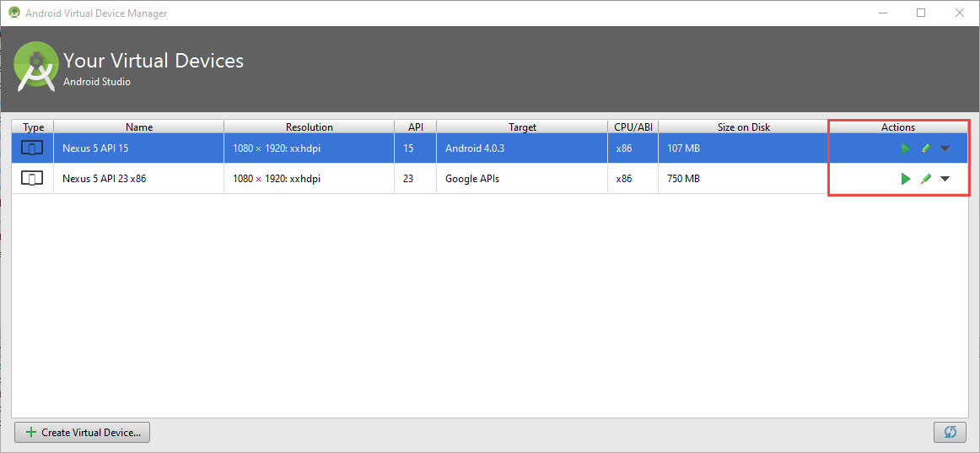Sort by the Name column header
980x453 pixels.
pyautogui.click(x=139, y=127)
